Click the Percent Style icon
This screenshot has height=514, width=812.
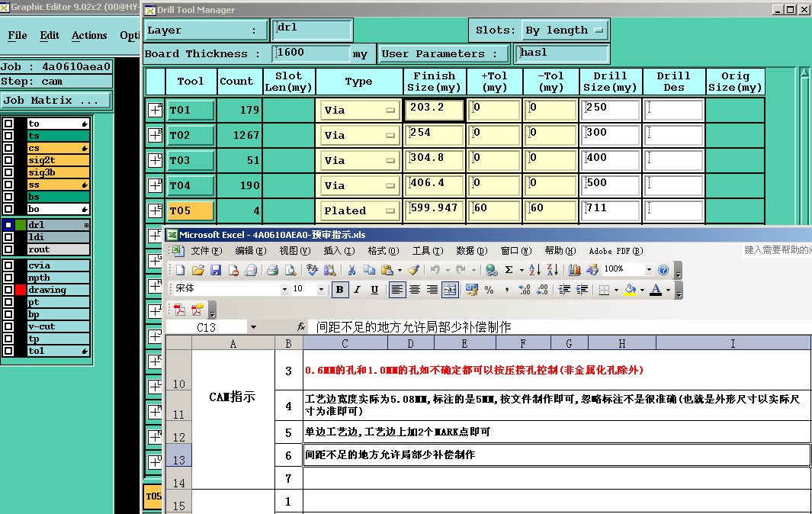point(489,290)
